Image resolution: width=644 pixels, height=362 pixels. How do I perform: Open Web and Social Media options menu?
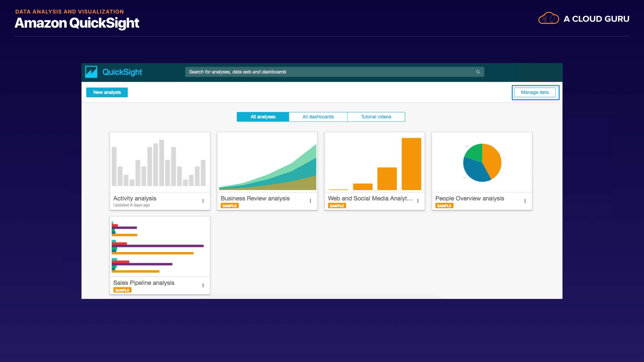click(x=418, y=201)
